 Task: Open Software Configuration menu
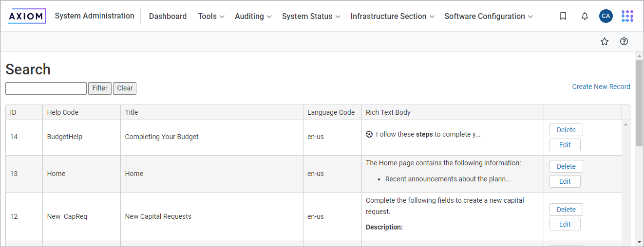click(489, 16)
